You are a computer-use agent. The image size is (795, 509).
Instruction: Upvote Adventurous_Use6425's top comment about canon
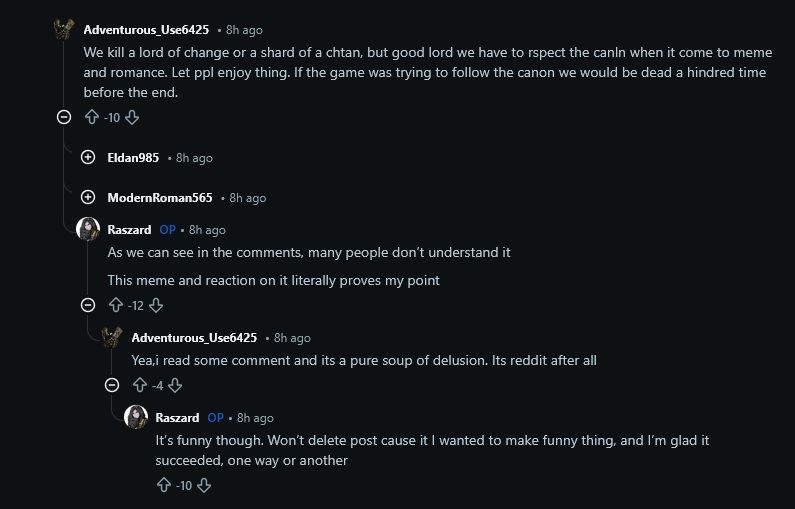tap(92, 118)
